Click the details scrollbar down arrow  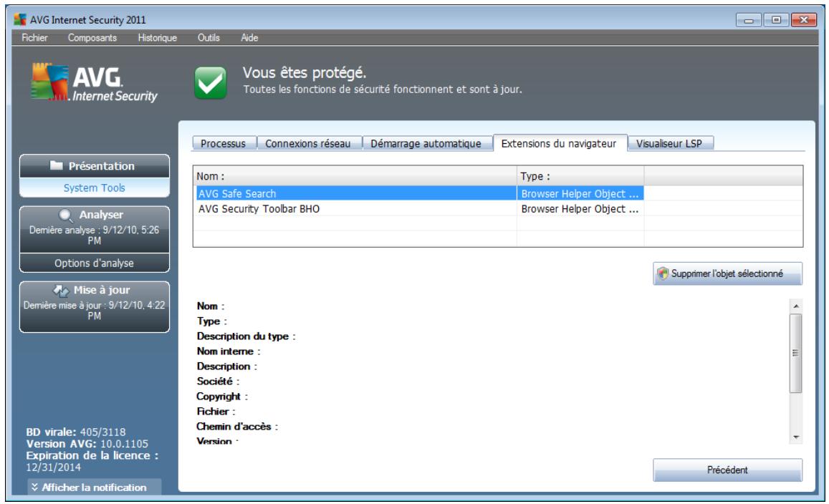pos(796,437)
